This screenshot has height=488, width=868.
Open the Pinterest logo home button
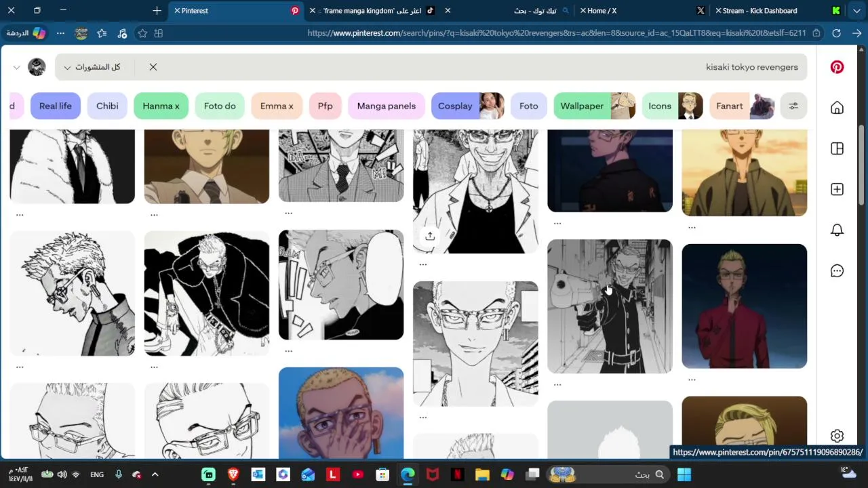(837, 67)
